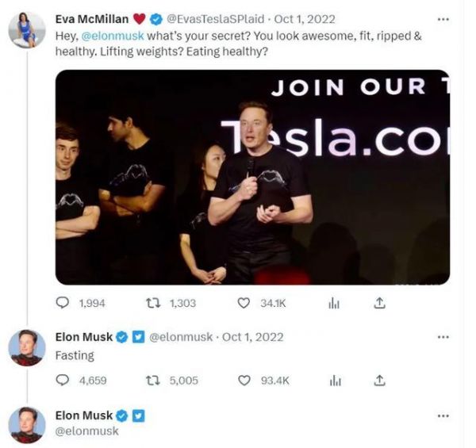476x448 pixels.
Task: Share the Fasting tweet
Action: (x=379, y=381)
